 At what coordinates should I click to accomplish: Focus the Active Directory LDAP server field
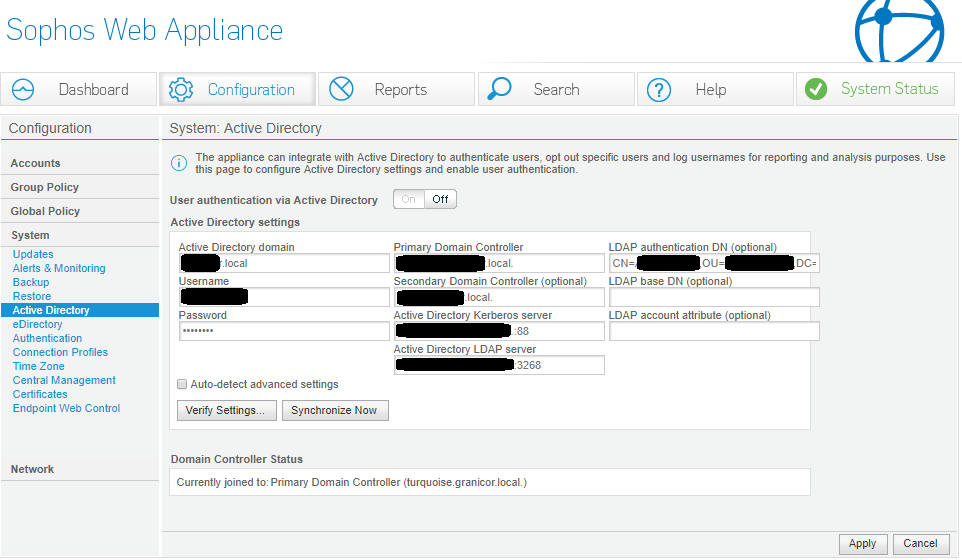pyautogui.click(x=499, y=365)
